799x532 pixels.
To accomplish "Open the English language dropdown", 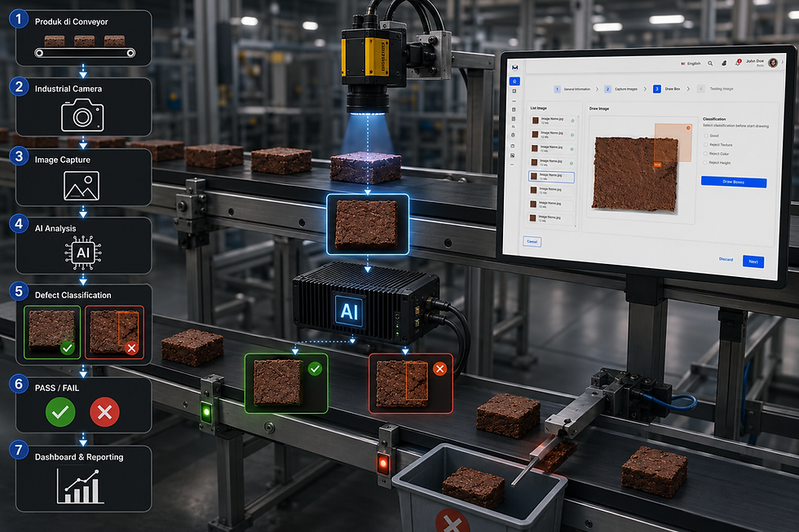I will pos(691,64).
